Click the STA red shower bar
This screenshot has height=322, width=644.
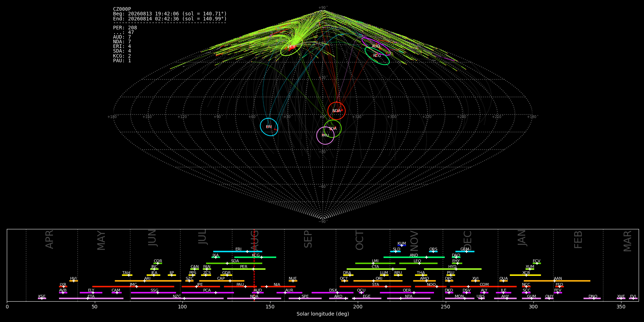coord(375,287)
